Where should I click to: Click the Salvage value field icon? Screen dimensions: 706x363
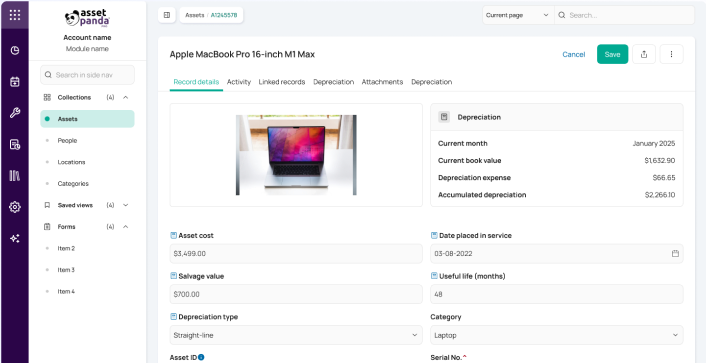point(173,276)
